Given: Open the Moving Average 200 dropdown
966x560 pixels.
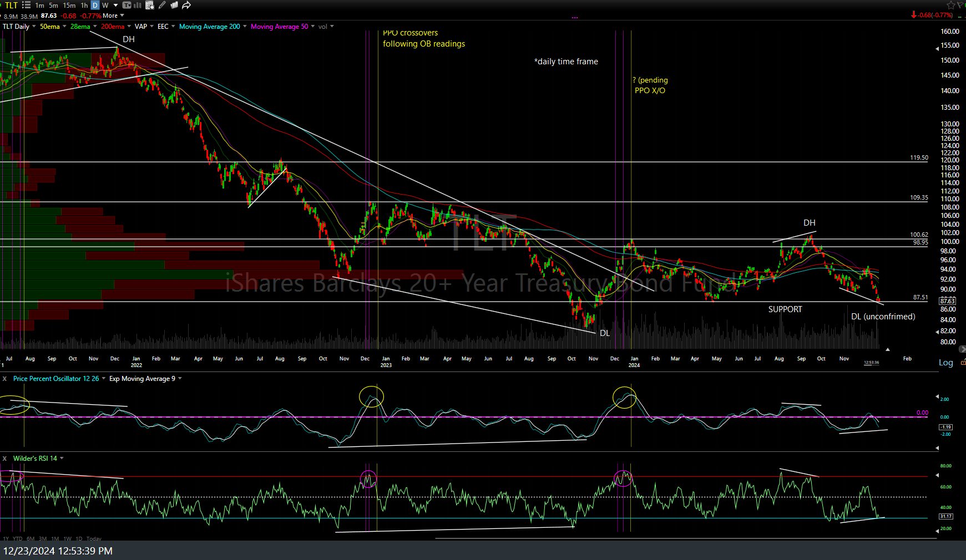Looking at the screenshot, I should (246, 27).
